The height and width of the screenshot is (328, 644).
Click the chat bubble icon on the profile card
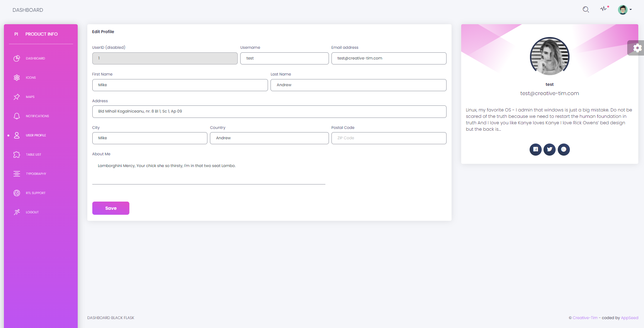pyautogui.click(x=563, y=150)
